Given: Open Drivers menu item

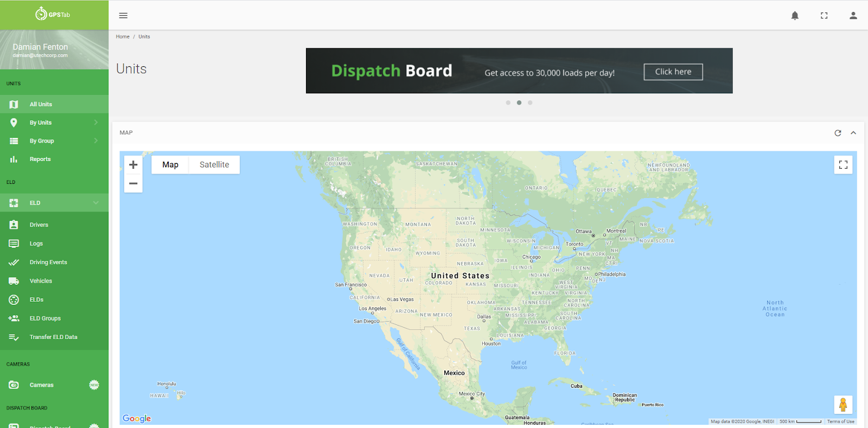Looking at the screenshot, I should point(54,225).
